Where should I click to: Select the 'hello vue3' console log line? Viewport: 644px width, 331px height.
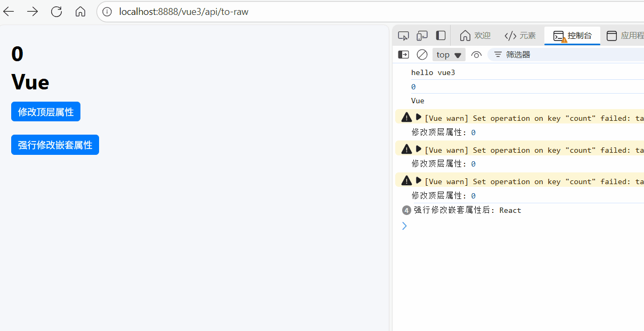(433, 72)
